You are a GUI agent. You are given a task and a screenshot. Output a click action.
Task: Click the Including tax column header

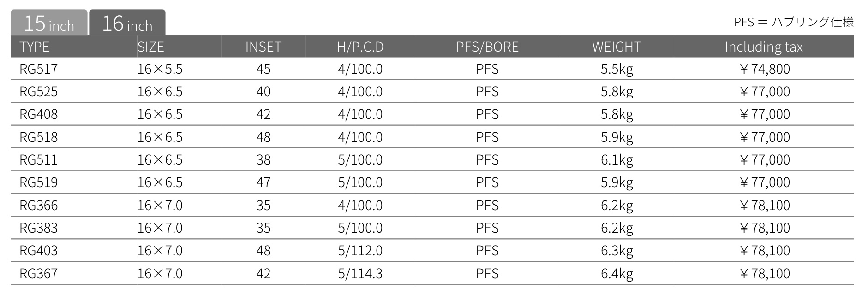[764, 47]
